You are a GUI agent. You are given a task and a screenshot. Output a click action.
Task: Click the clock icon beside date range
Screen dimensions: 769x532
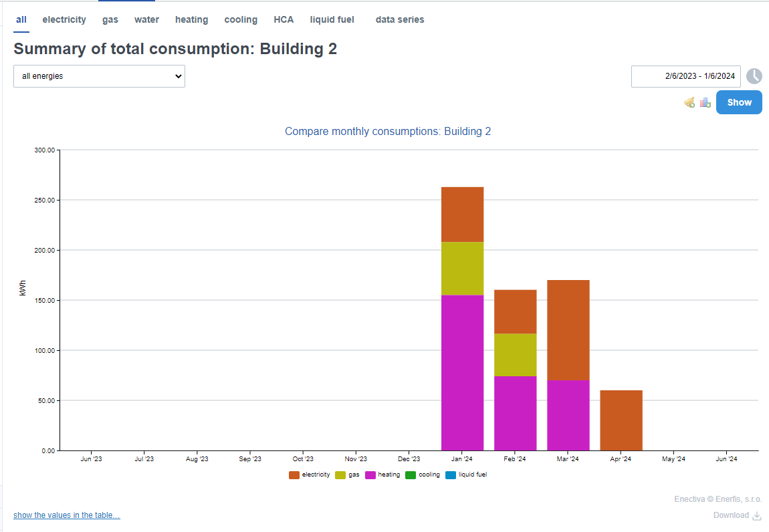(x=754, y=76)
